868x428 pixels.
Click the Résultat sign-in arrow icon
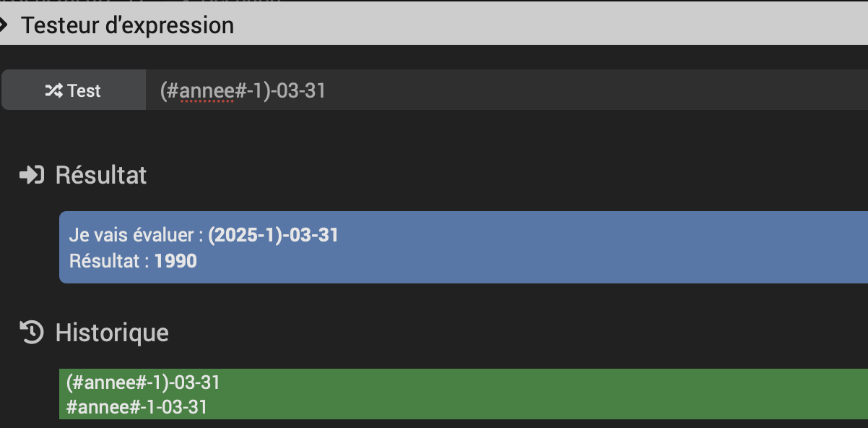click(32, 175)
